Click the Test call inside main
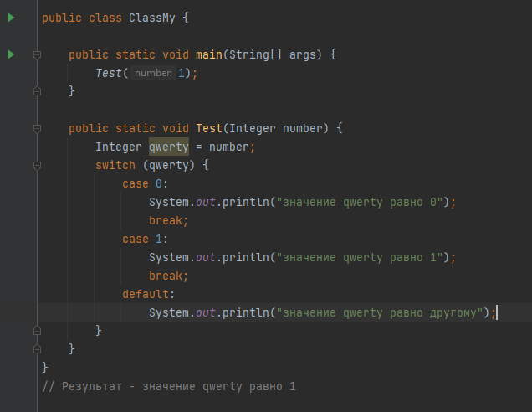This screenshot has width=532, height=412. (x=108, y=73)
